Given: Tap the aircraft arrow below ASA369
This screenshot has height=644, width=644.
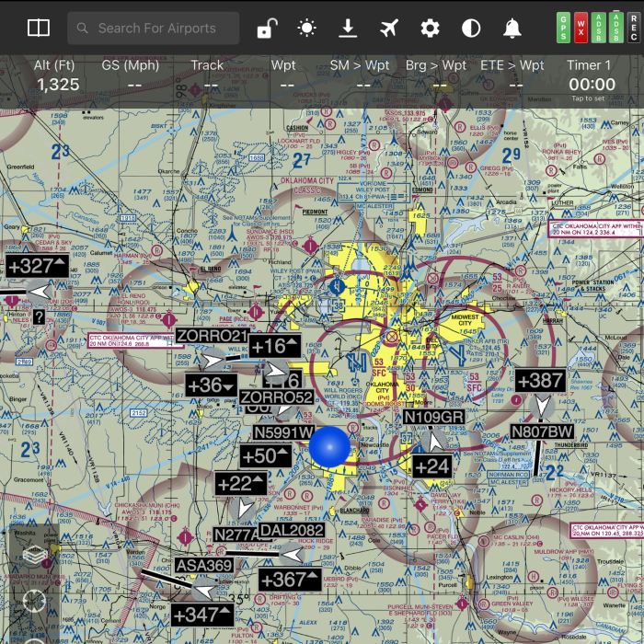Looking at the screenshot, I should point(205,590).
